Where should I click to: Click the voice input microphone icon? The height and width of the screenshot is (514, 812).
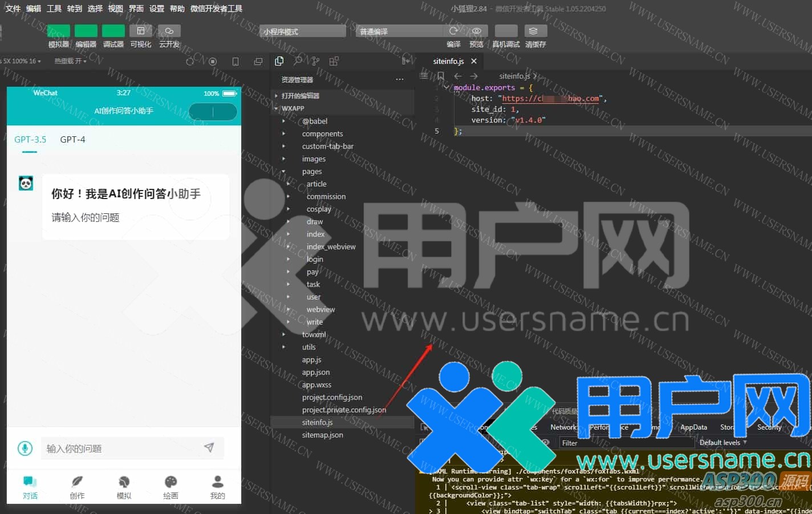click(25, 448)
